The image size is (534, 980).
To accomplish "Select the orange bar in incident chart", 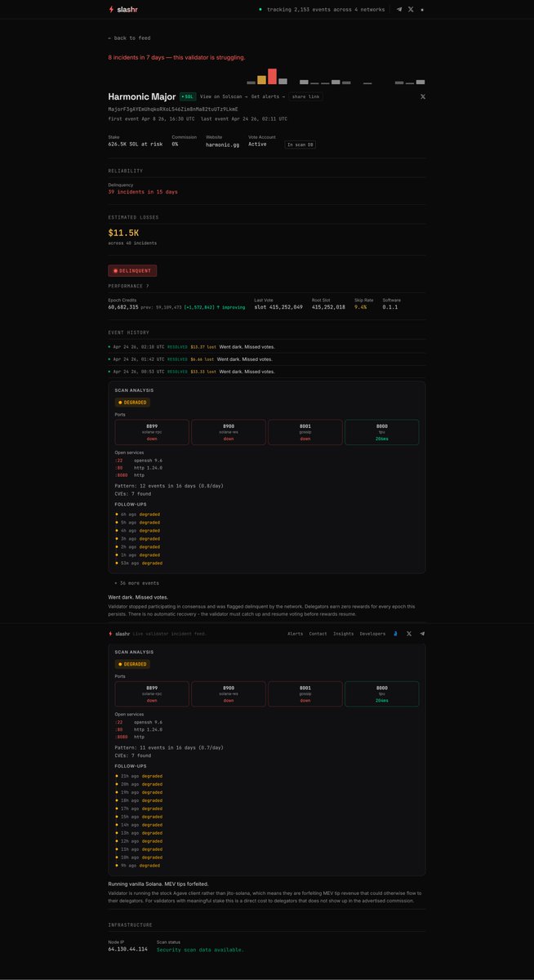I will (261, 80).
